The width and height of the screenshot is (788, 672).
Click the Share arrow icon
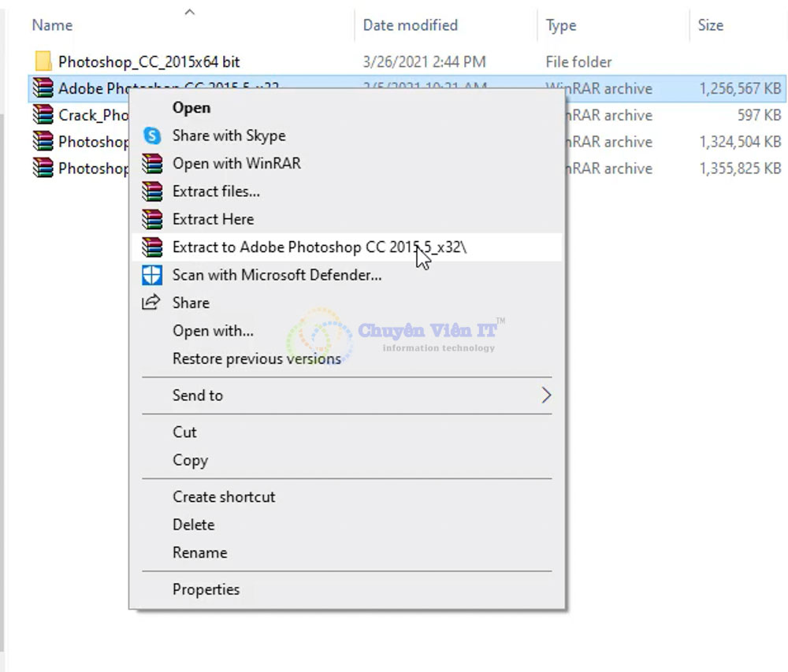click(x=151, y=303)
